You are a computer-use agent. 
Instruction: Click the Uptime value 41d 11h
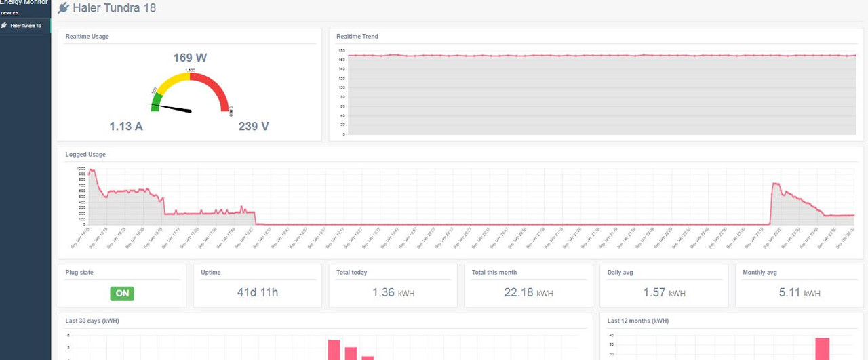tap(257, 293)
